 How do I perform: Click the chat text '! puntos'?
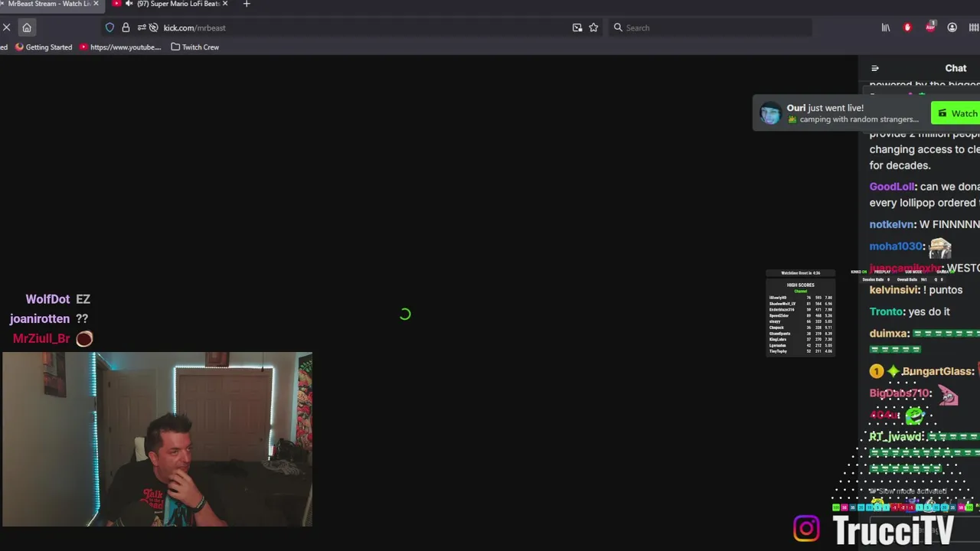[x=943, y=290]
